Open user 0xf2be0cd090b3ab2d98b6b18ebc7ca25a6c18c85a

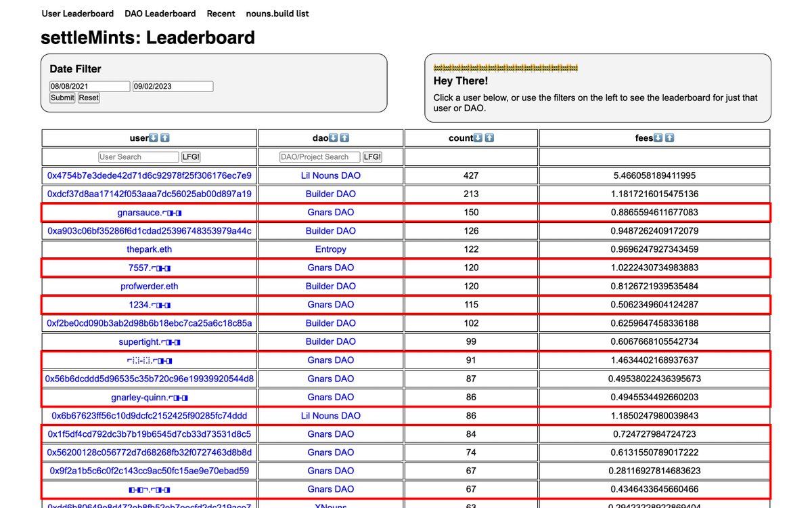(x=150, y=323)
